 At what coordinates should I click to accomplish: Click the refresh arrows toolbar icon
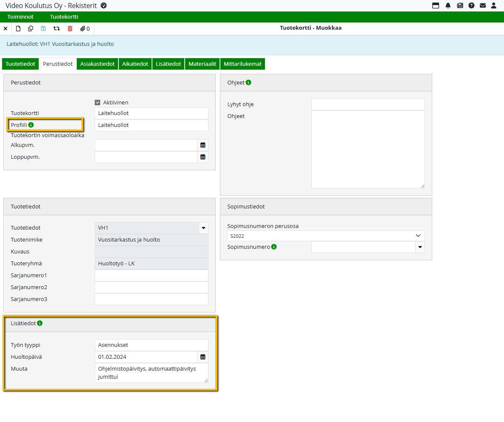tap(56, 28)
